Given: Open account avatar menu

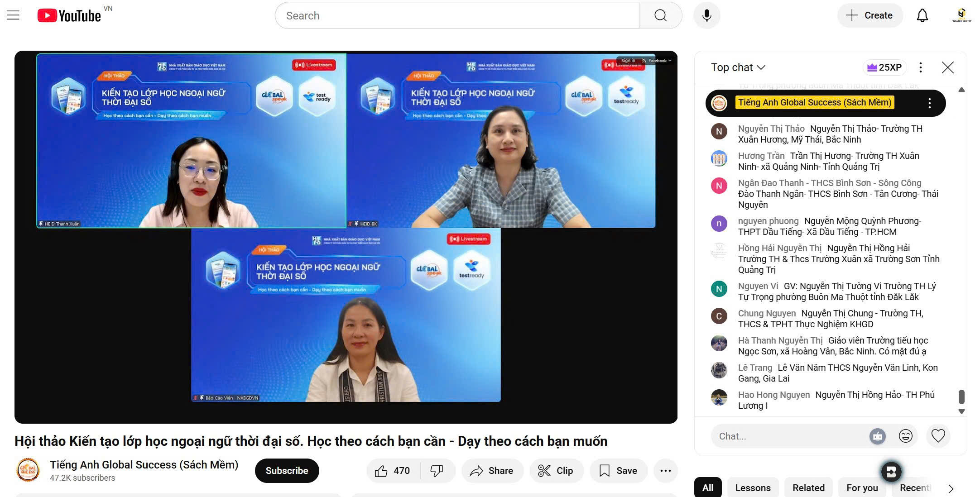Looking at the screenshot, I should pos(961,15).
